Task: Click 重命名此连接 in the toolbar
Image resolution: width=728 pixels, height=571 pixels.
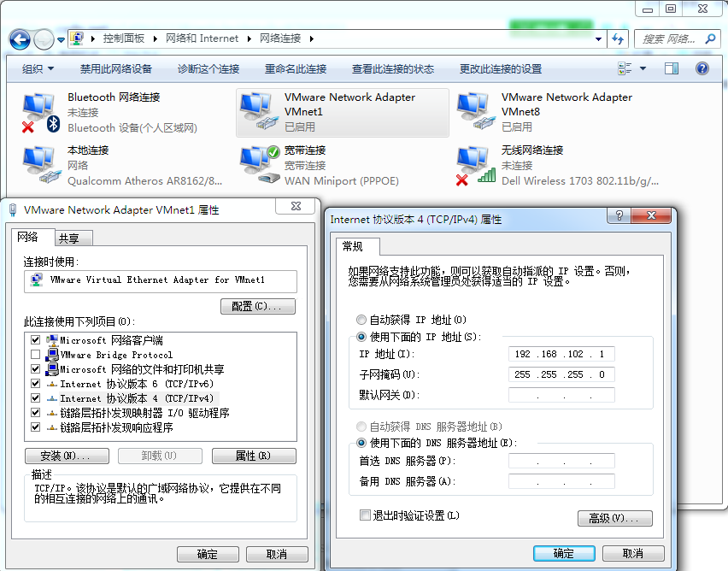Action: 296,69
